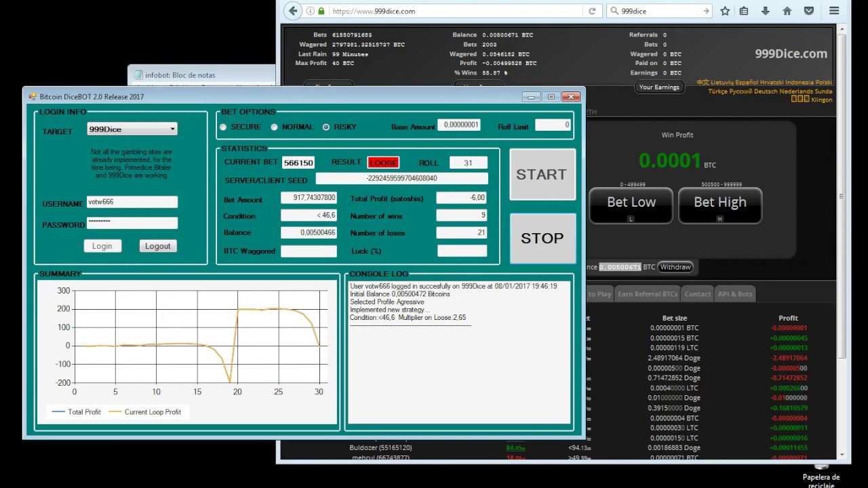868x488 pixels.
Task: Click the Base Amount field
Action: (459, 125)
